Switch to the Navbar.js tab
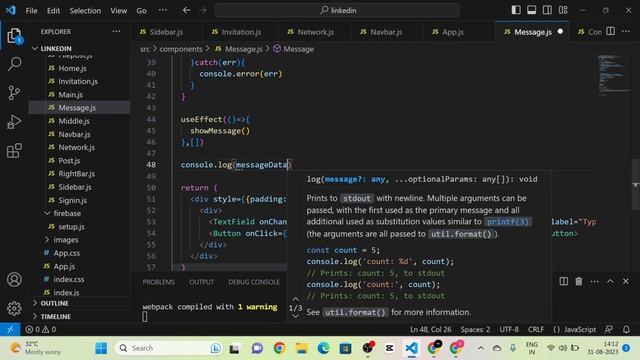 tap(386, 32)
